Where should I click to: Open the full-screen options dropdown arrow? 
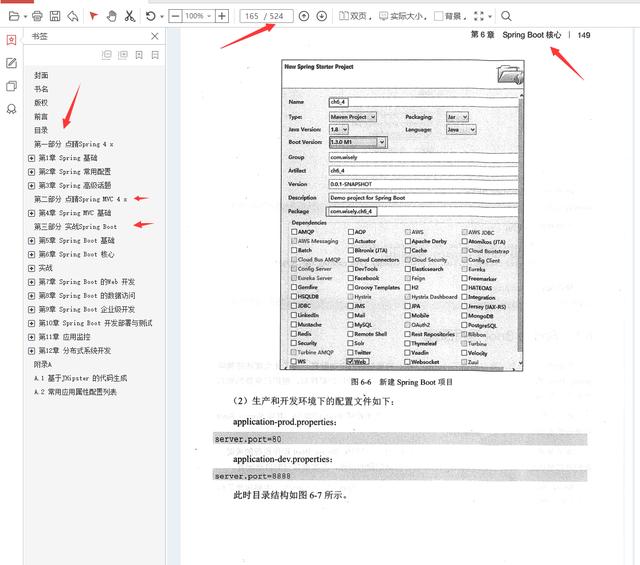click(490, 17)
